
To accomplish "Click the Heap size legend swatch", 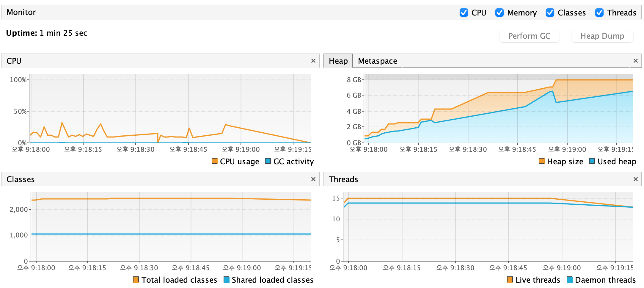I will 541,161.
